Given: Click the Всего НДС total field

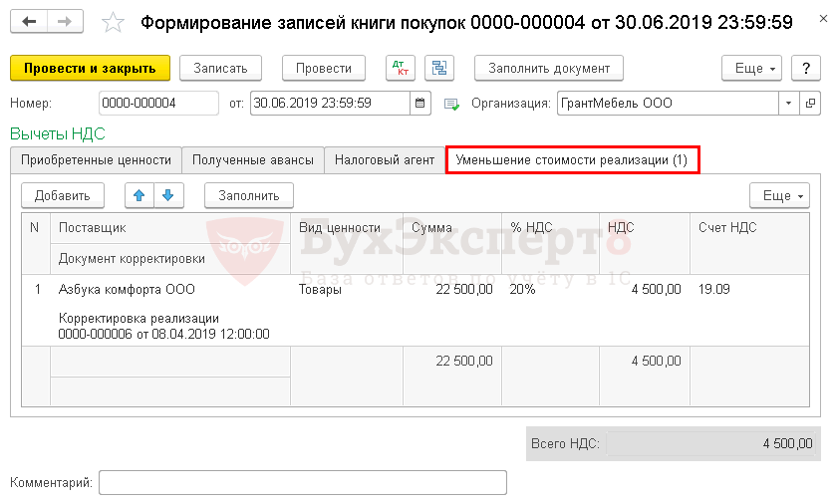Looking at the screenshot, I should tap(710, 443).
